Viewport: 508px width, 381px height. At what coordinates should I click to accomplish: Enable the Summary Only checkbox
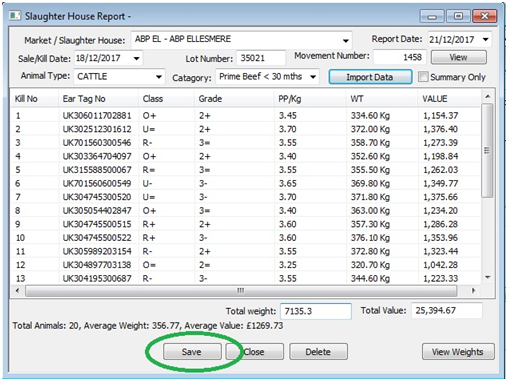tap(423, 77)
